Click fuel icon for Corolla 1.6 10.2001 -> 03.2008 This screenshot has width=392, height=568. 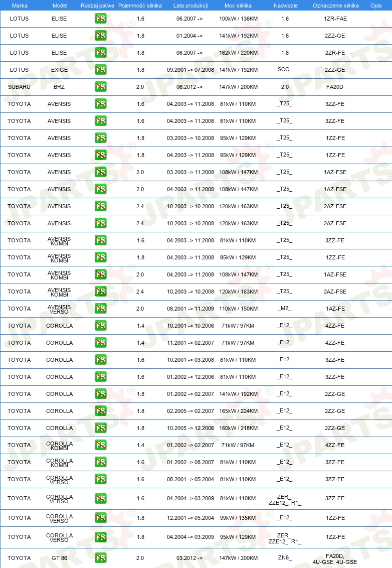[101, 359]
